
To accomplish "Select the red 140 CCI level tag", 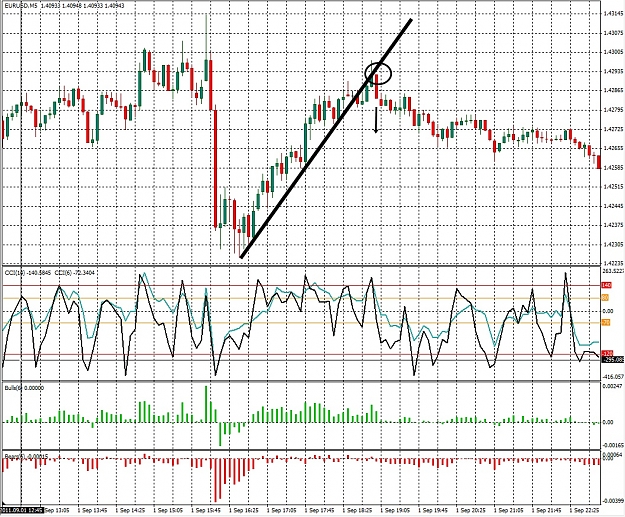I will (606, 285).
